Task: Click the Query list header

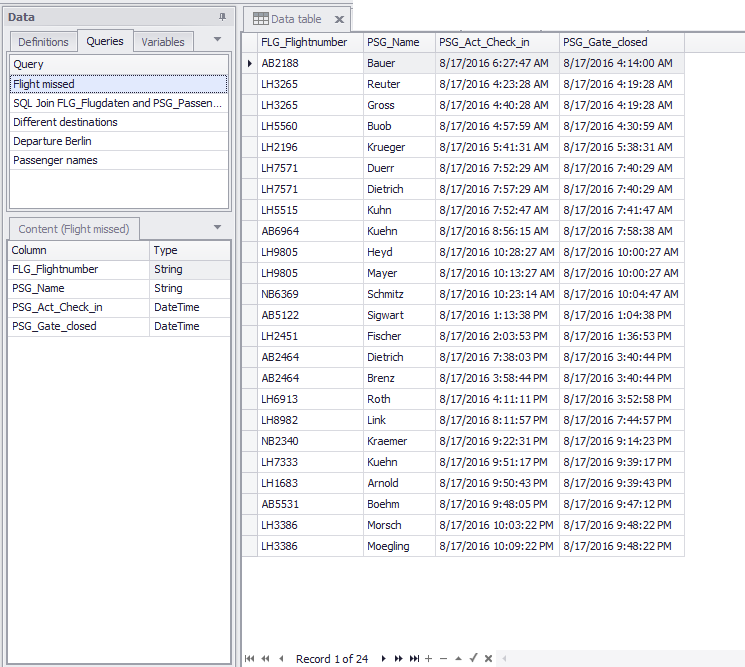Action: [x=119, y=64]
